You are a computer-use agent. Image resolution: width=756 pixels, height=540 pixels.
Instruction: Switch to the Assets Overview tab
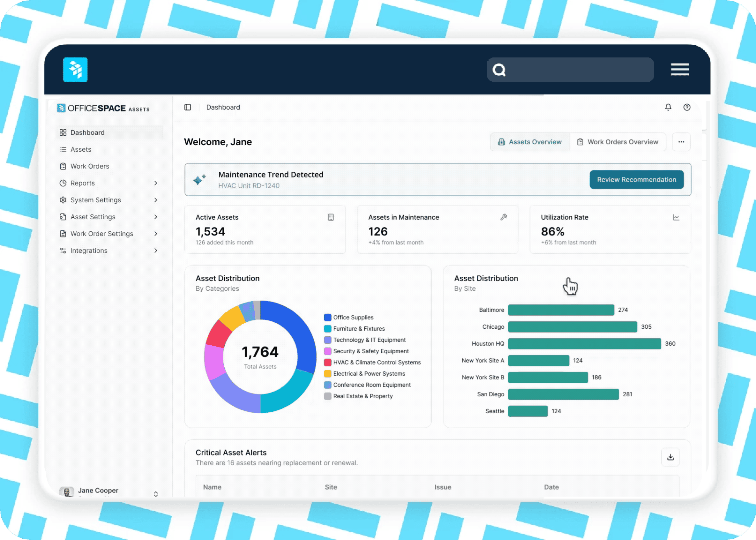tap(530, 142)
